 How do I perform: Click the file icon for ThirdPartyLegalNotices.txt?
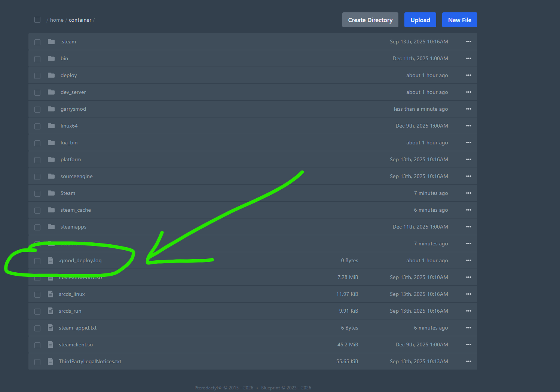tap(51, 361)
